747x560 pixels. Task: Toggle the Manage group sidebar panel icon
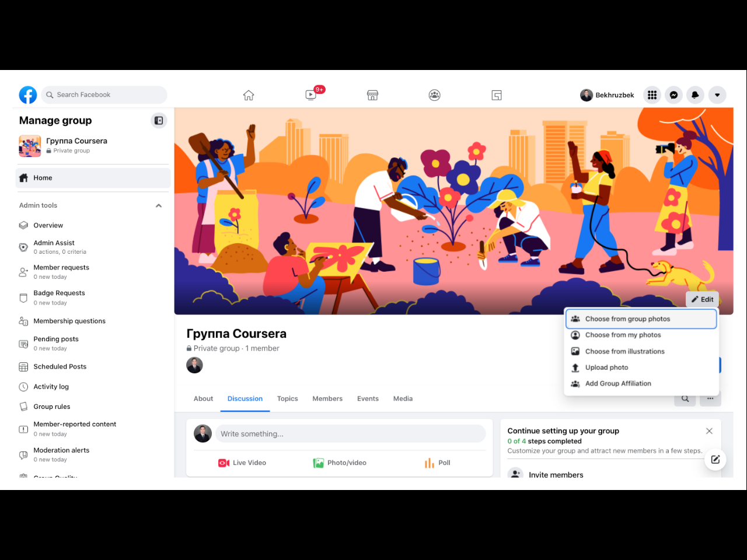pos(159,121)
